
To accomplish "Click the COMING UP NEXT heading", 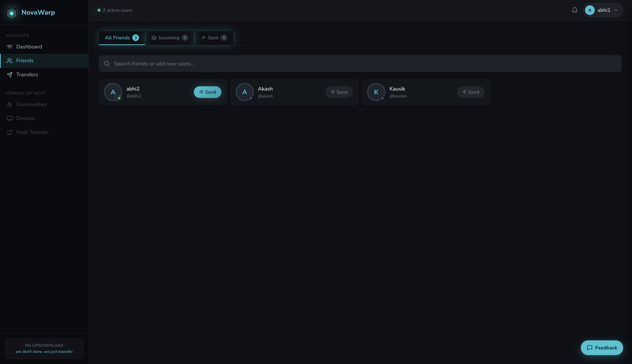I will 26,93.
